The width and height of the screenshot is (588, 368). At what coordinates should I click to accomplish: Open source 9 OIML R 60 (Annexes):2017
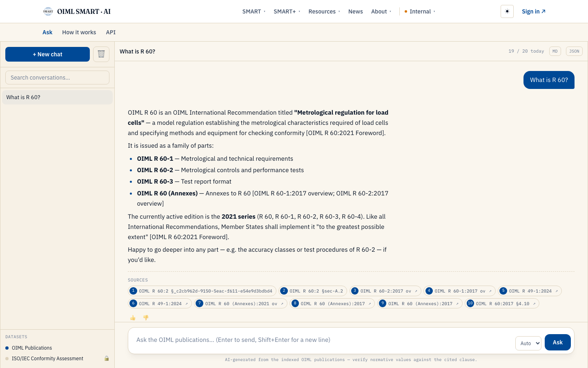pos(420,304)
